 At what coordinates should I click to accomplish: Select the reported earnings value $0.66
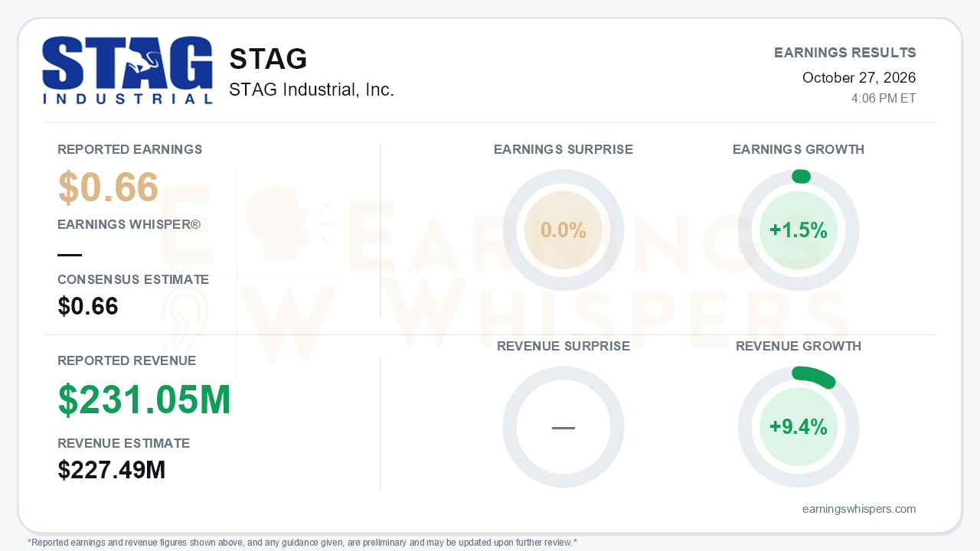click(108, 187)
